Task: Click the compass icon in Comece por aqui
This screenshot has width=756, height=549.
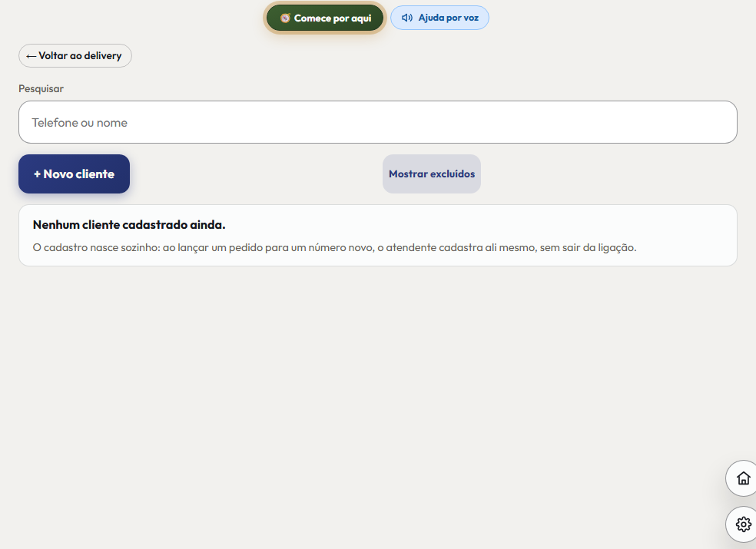Action: (285, 18)
